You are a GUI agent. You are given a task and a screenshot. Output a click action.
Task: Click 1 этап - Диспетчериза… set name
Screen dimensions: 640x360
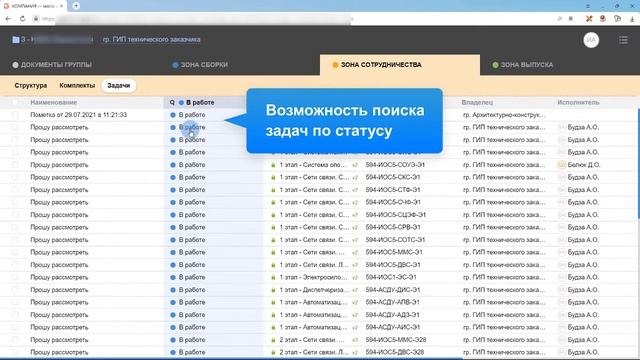314,290
